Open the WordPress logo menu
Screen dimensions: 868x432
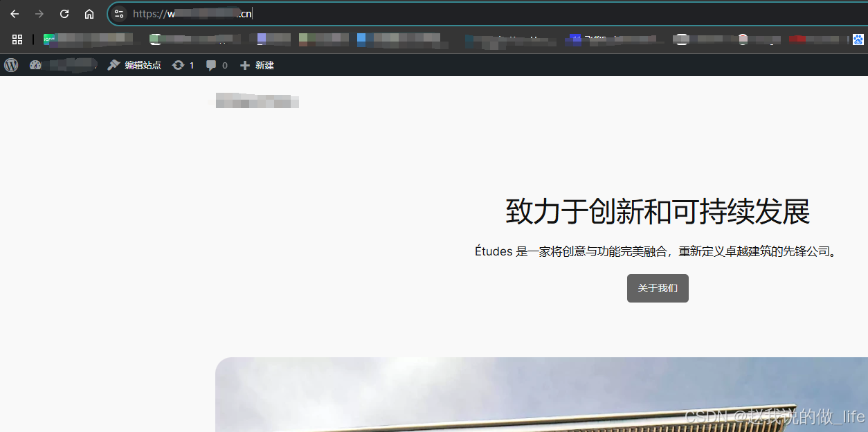click(11, 65)
